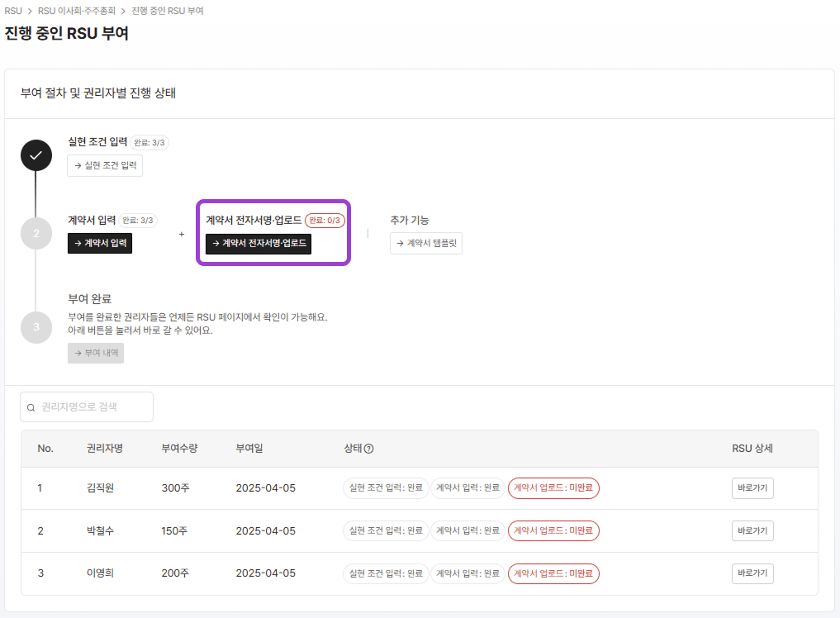Click the 부여 완료 step title

pyautogui.click(x=89, y=298)
